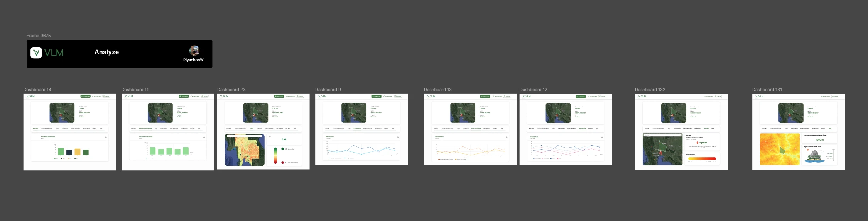868x221 pixels.
Task: Click the VLM logo in Dashboard 23
Action: (x=225, y=96)
